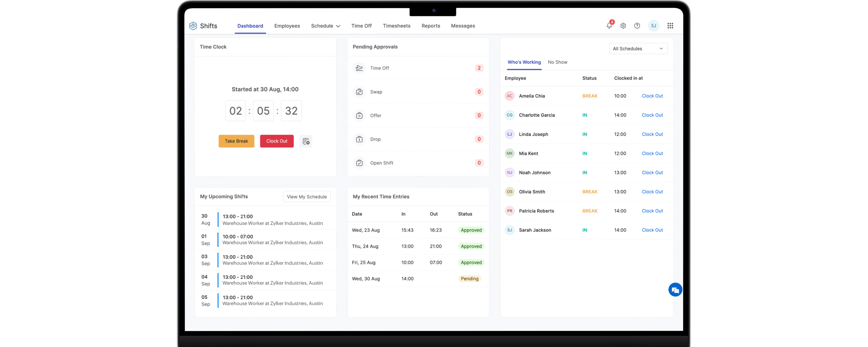Screen dimensions: 868x347
Task: Open the Timesheets menu item
Action: pyautogui.click(x=396, y=26)
